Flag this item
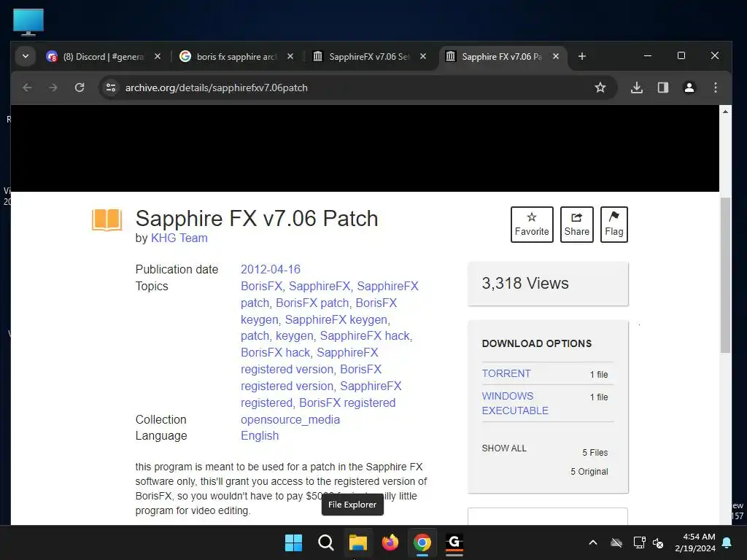This screenshot has height=560, width=747. pyautogui.click(x=614, y=225)
